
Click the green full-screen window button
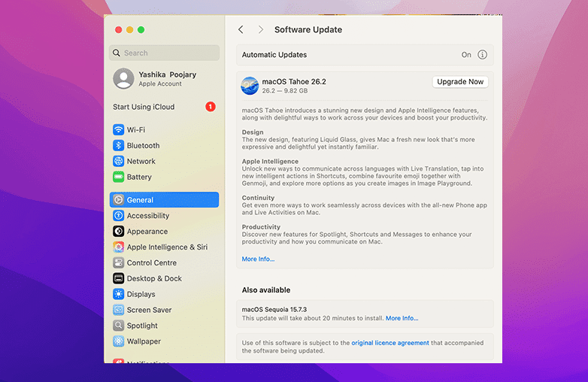[x=141, y=29]
